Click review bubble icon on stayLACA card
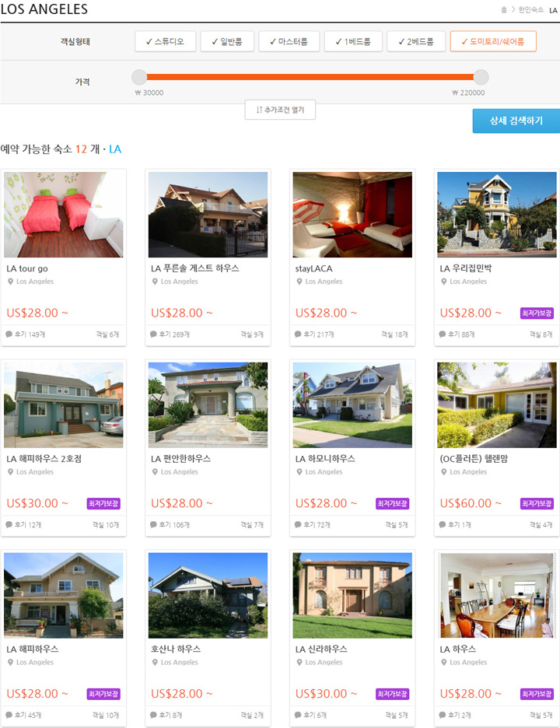Image resolution: width=560 pixels, height=728 pixels. 298,334
